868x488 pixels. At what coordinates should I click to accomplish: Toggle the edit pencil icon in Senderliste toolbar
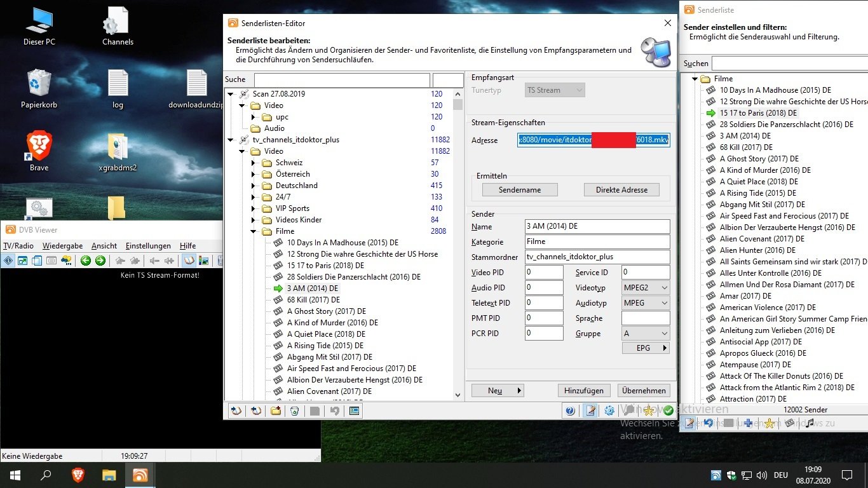coord(688,423)
